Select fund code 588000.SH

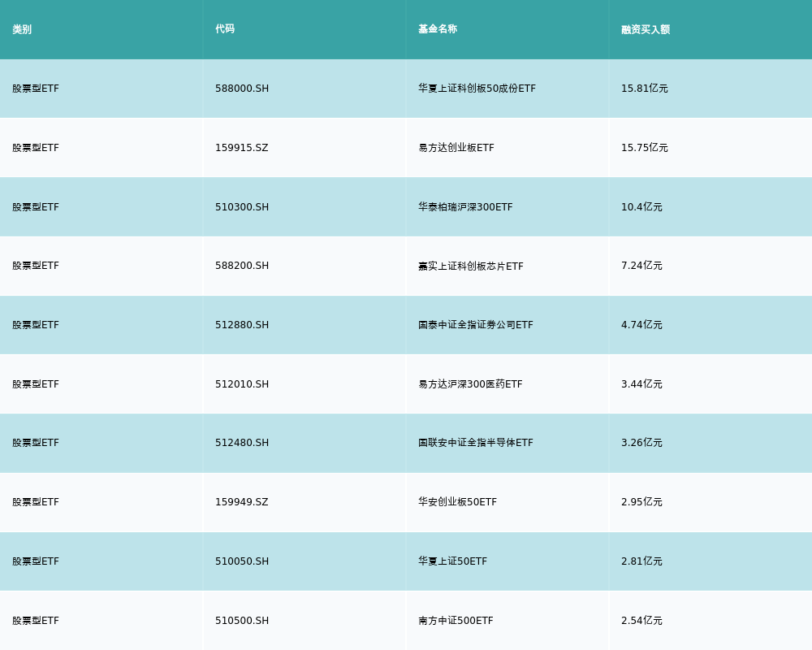[x=242, y=89]
